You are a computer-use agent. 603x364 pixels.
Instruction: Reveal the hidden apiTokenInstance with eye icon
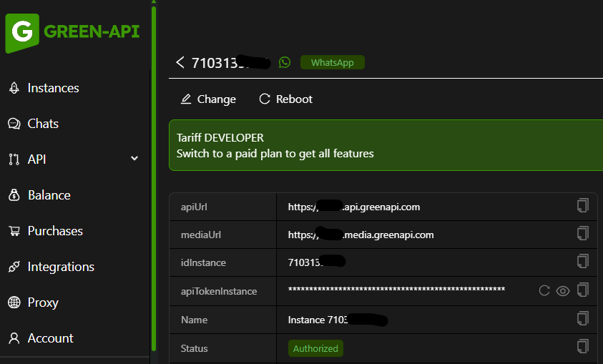coord(563,290)
